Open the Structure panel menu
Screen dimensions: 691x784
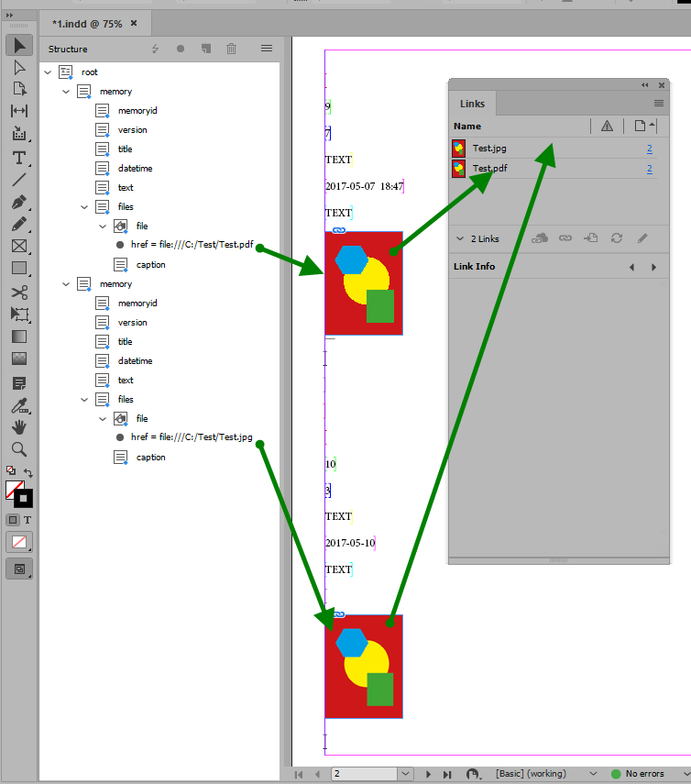pyautogui.click(x=267, y=49)
